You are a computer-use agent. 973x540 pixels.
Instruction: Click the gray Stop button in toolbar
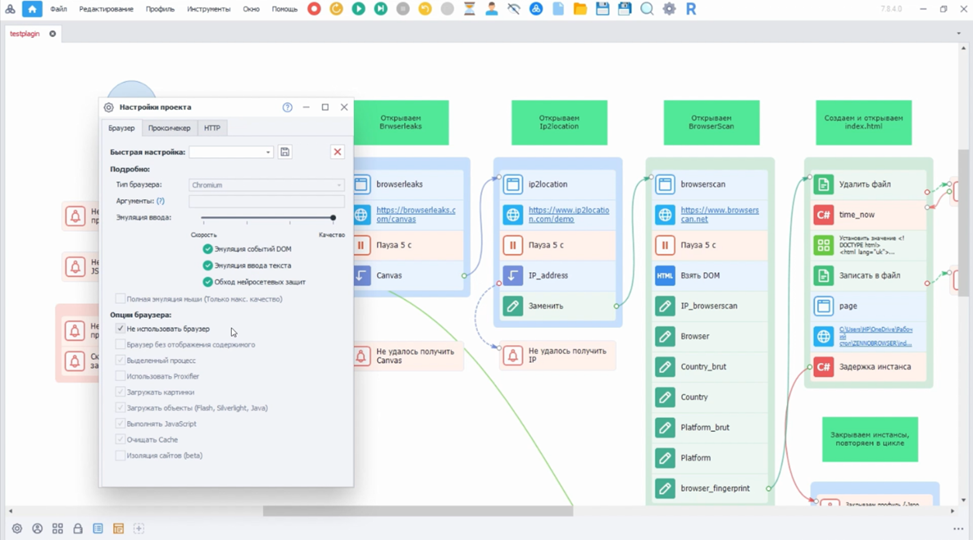coord(403,9)
